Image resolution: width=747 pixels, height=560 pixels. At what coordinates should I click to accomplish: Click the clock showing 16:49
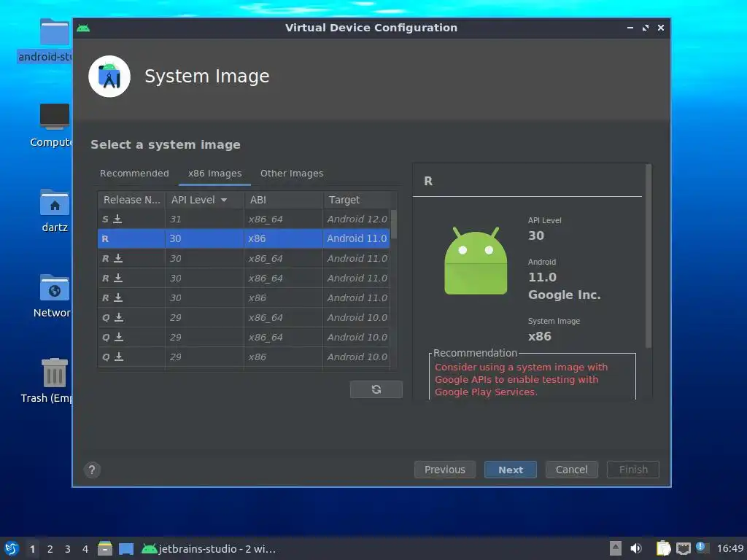point(729,548)
